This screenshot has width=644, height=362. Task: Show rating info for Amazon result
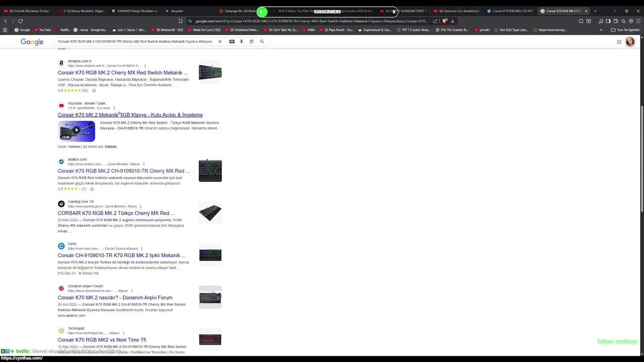tap(94, 90)
